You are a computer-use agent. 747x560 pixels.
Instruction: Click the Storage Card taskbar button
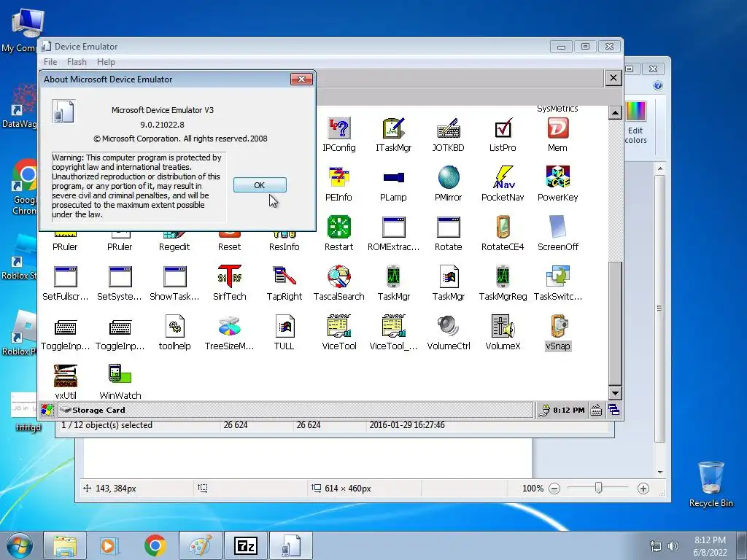(x=295, y=410)
